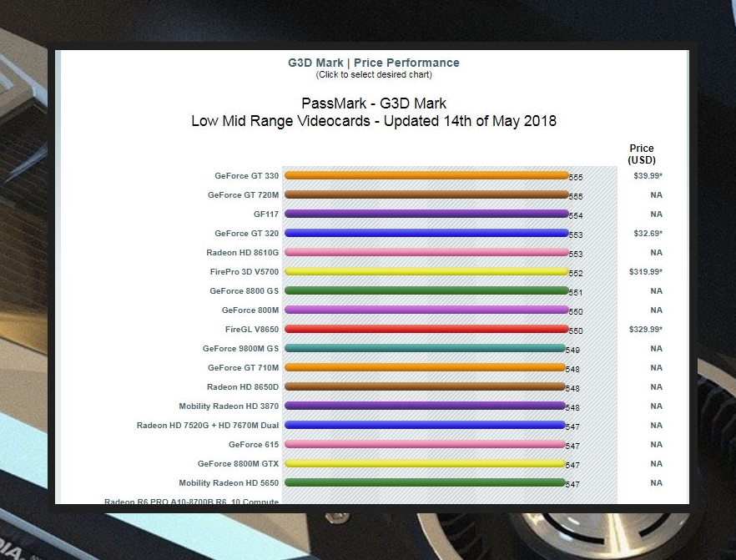Image resolution: width=736 pixels, height=560 pixels.
Task: Click the orange GeForce GT 710M bar
Action: click(x=425, y=368)
